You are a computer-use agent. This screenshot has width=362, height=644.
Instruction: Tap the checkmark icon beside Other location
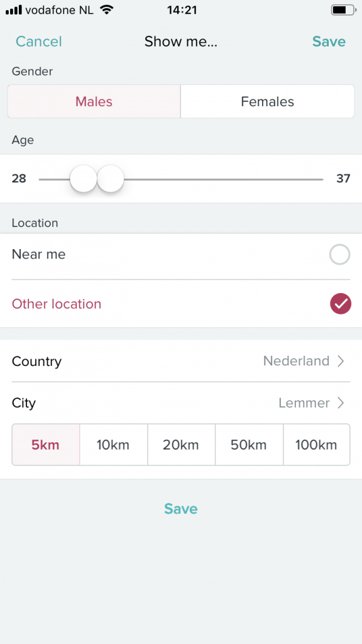[x=341, y=304]
